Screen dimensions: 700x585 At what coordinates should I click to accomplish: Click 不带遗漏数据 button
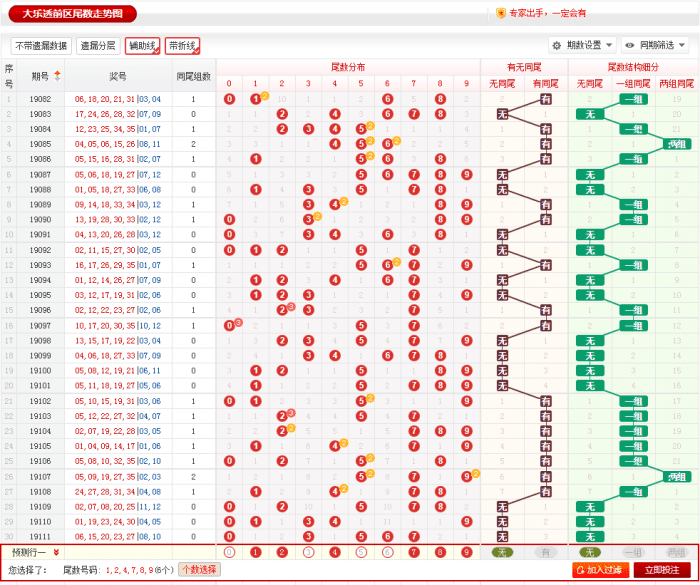[x=42, y=46]
